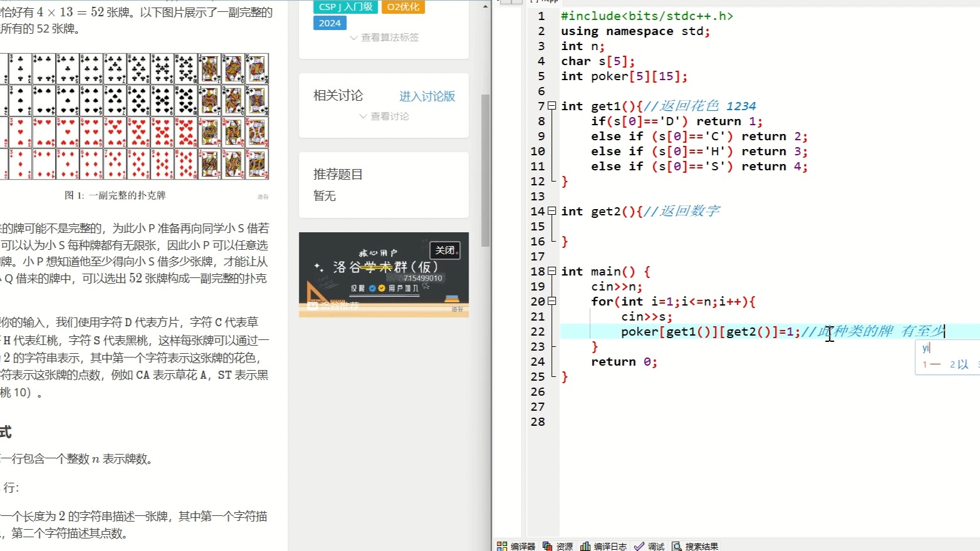Click the line "if(s[0]=='D') return 1;"

[x=677, y=121]
